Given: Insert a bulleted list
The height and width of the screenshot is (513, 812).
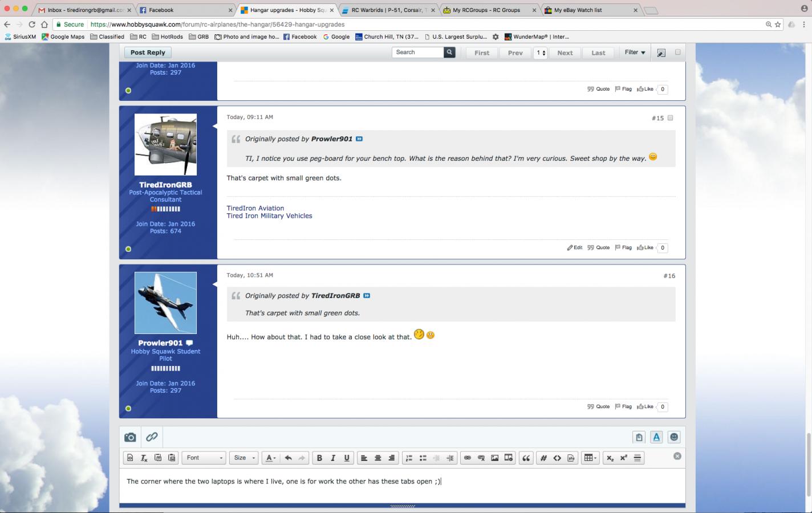Looking at the screenshot, I should point(423,458).
